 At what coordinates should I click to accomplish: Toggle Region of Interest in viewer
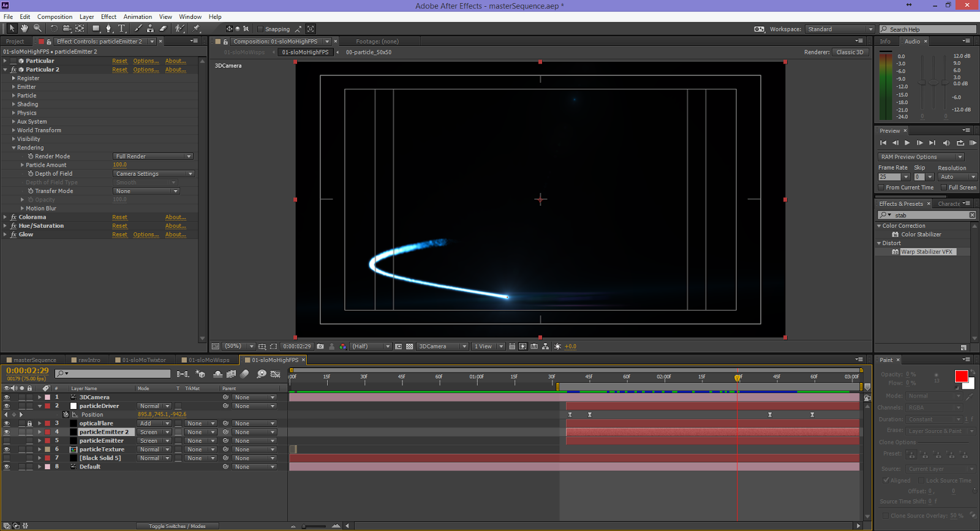click(x=273, y=346)
